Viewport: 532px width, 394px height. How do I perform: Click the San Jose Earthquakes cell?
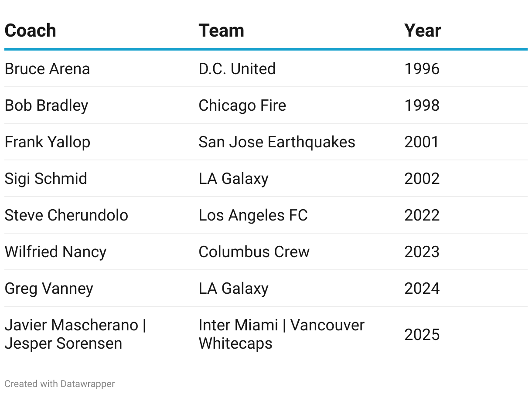tap(276, 142)
